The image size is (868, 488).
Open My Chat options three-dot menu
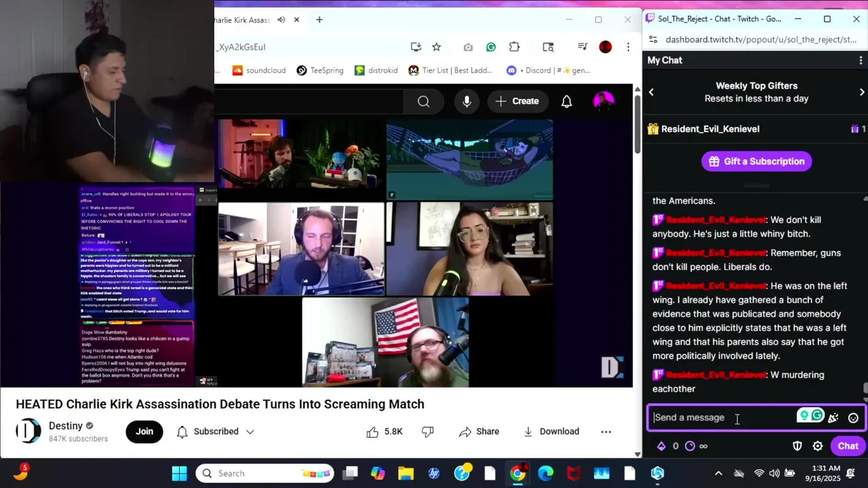[x=861, y=60]
